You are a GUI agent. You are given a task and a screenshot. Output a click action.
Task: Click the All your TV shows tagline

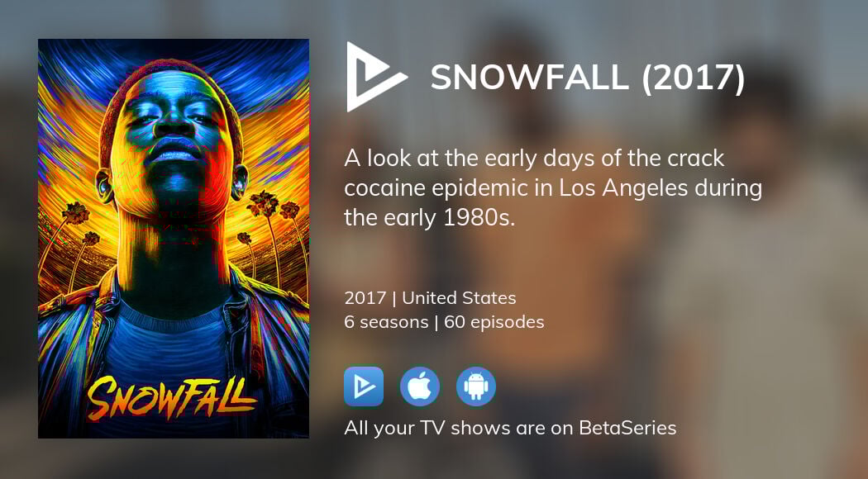click(510, 428)
